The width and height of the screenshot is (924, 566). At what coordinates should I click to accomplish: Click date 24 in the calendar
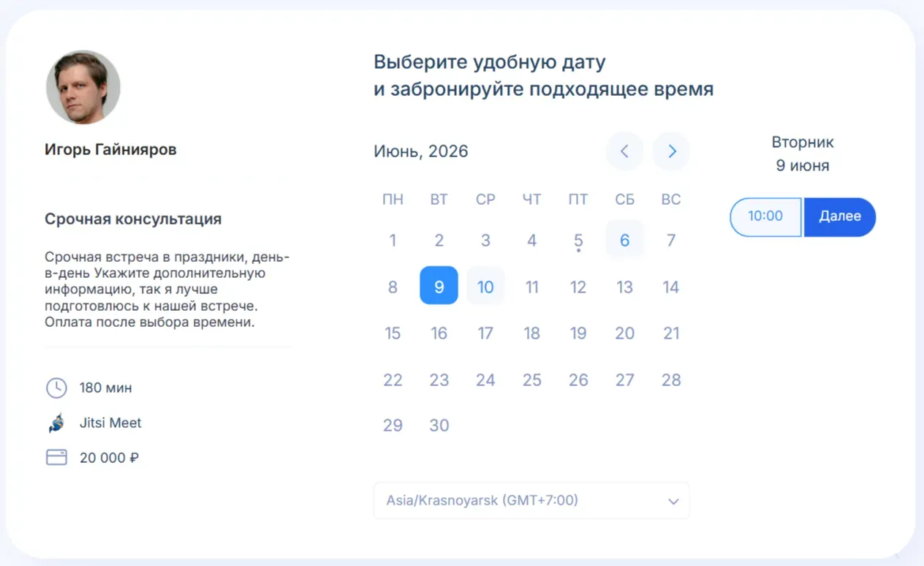pos(485,380)
